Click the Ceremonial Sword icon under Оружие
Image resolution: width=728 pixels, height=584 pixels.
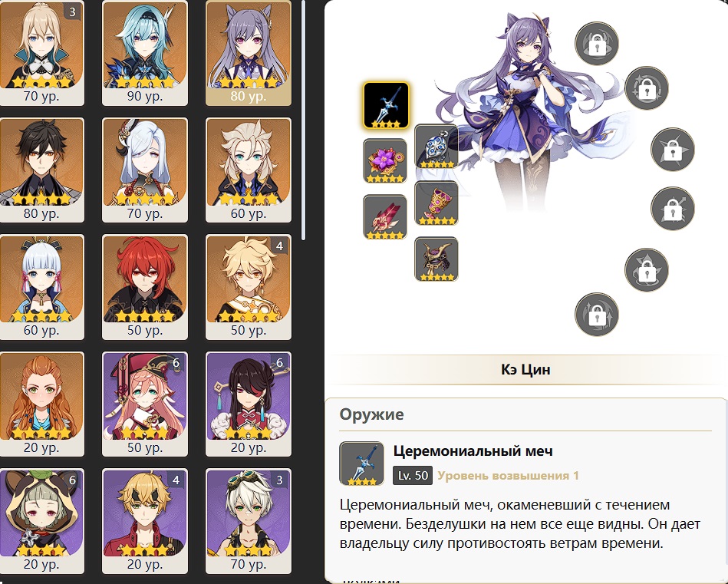coord(361,464)
